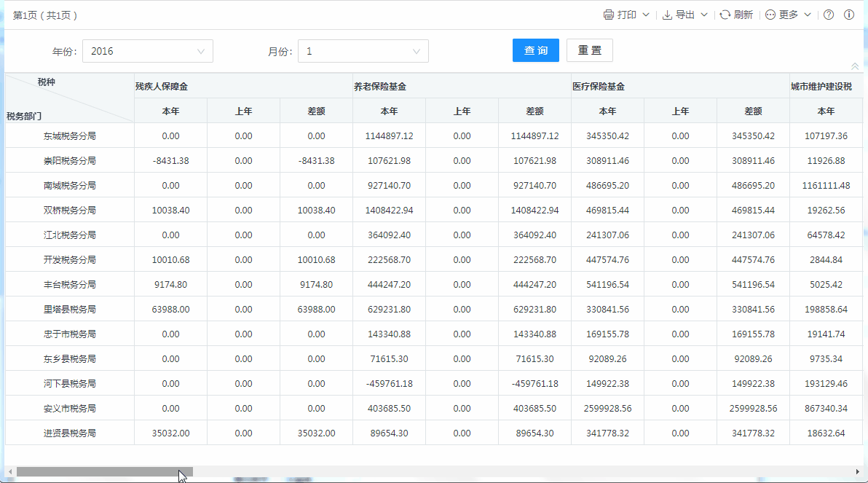Expand the more (更多) dropdown arrow

(x=808, y=15)
